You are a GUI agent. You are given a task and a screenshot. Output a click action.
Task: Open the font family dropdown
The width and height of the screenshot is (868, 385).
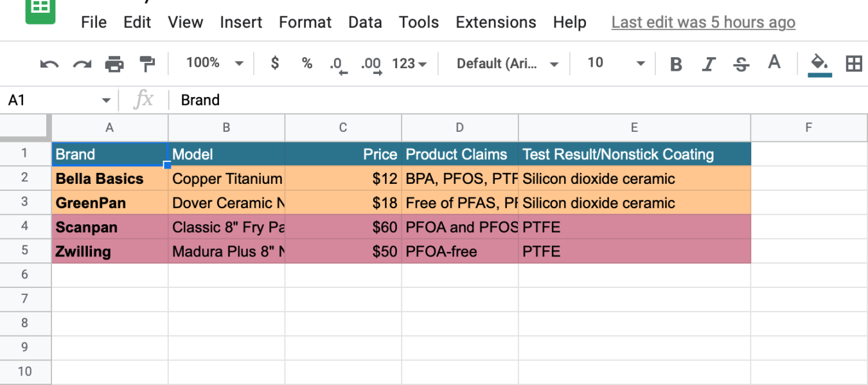[x=504, y=63]
